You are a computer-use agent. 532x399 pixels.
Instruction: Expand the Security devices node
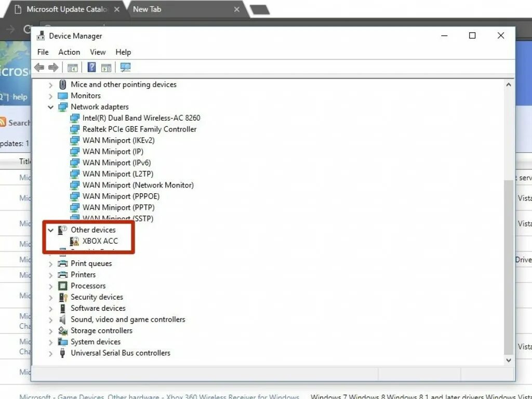(50, 298)
